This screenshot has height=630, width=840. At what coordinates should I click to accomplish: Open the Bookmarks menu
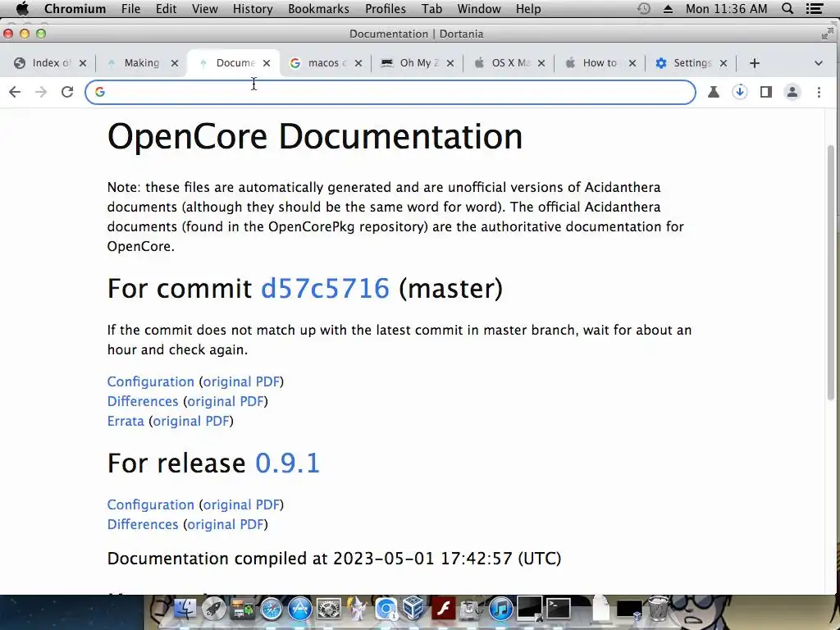pyautogui.click(x=319, y=8)
